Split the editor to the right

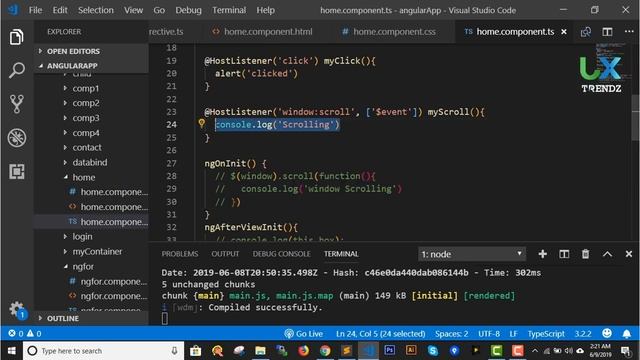click(607, 32)
